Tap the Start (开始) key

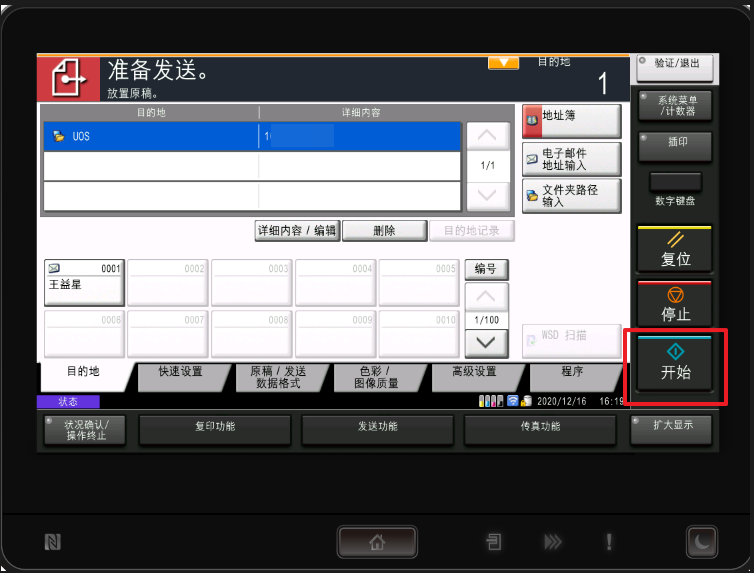click(675, 364)
